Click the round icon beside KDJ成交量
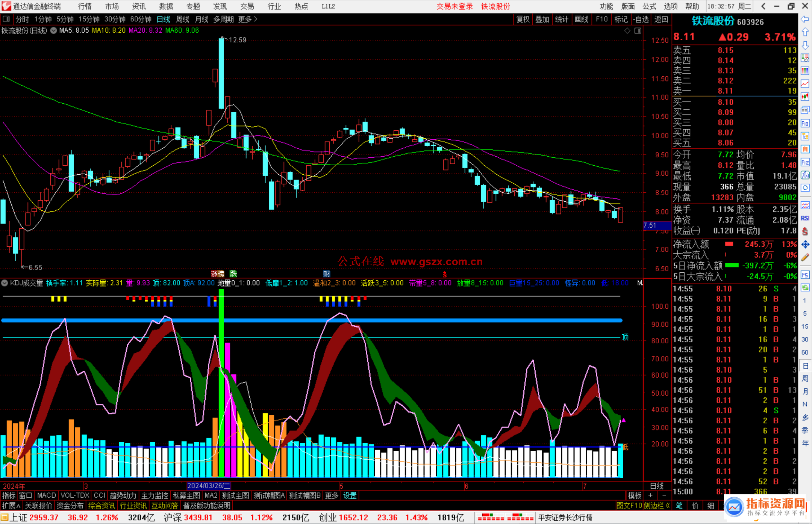Image resolution: width=812 pixels, height=524 pixels. pyautogui.click(x=5, y=283)
